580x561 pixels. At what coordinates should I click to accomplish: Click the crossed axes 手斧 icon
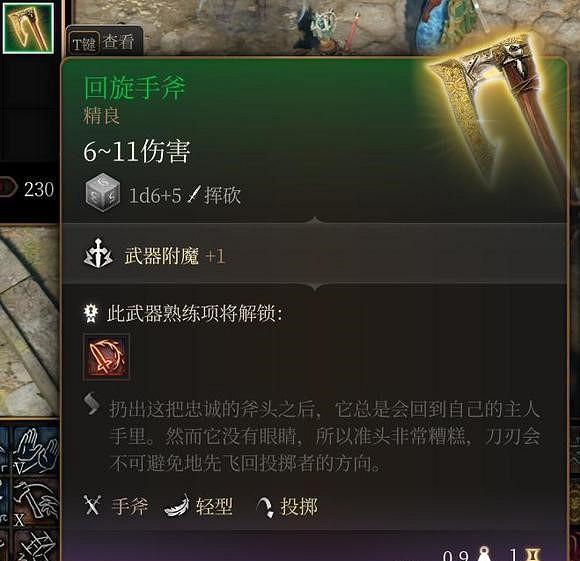(92, 506)
